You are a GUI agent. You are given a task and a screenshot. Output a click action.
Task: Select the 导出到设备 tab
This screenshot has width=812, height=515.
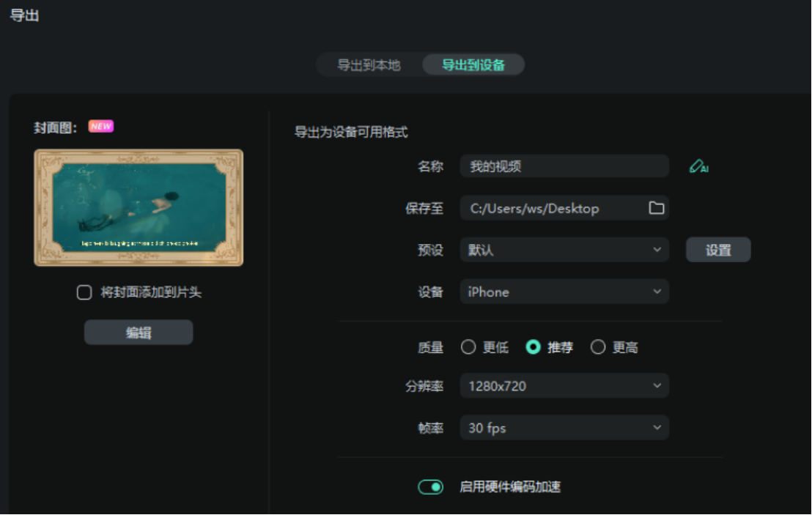coord(473,64)
